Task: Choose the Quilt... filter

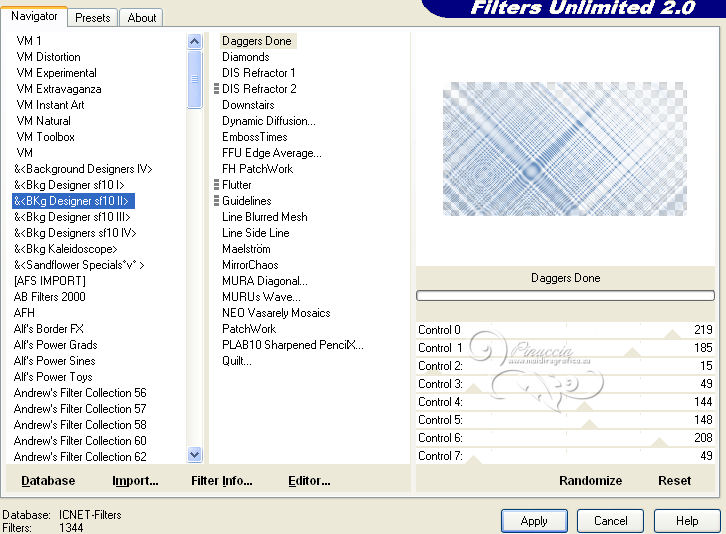Action: pos(237,361)
